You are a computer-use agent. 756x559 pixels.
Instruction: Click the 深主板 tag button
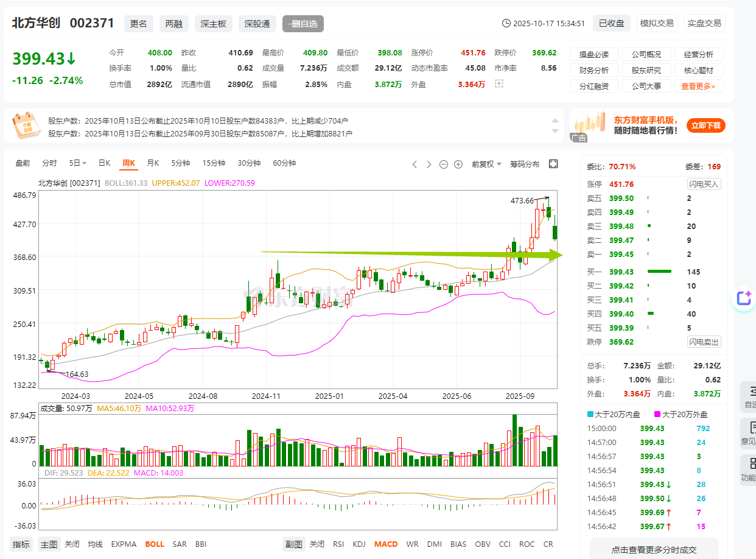tap(214, 24)
